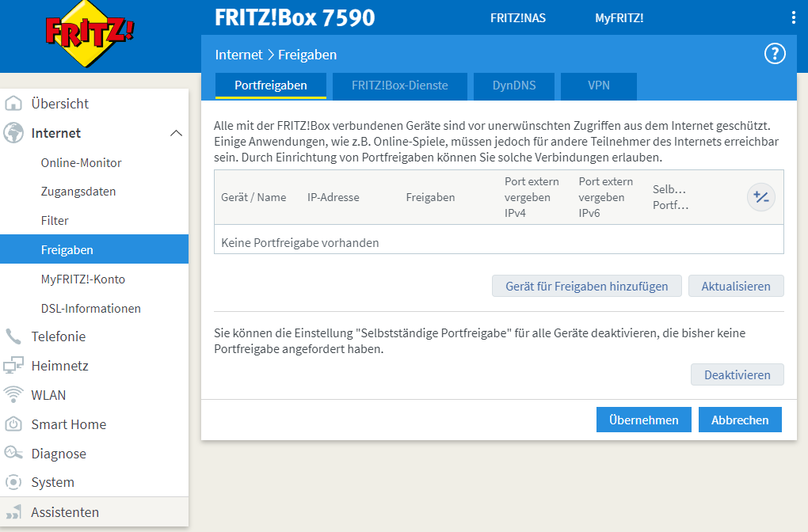Screen dimensions: 808x532
Task: Click the FRITZ!Box 7590 title
Action: (295, 17)
